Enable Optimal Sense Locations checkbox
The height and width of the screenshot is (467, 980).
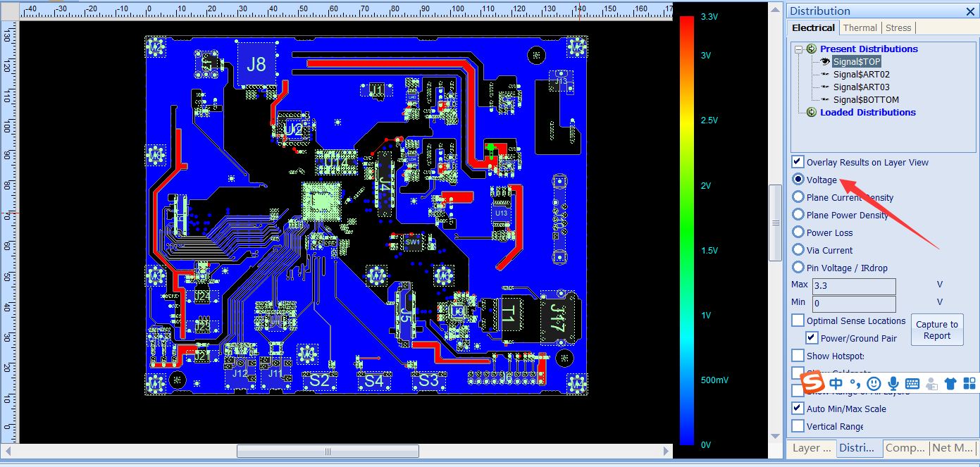(798, 320)
